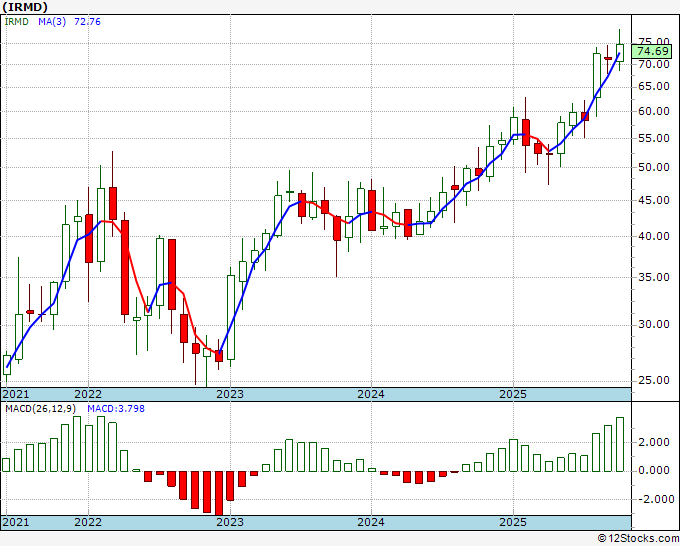Click the lowest red MACD bar before 2023

219,493
